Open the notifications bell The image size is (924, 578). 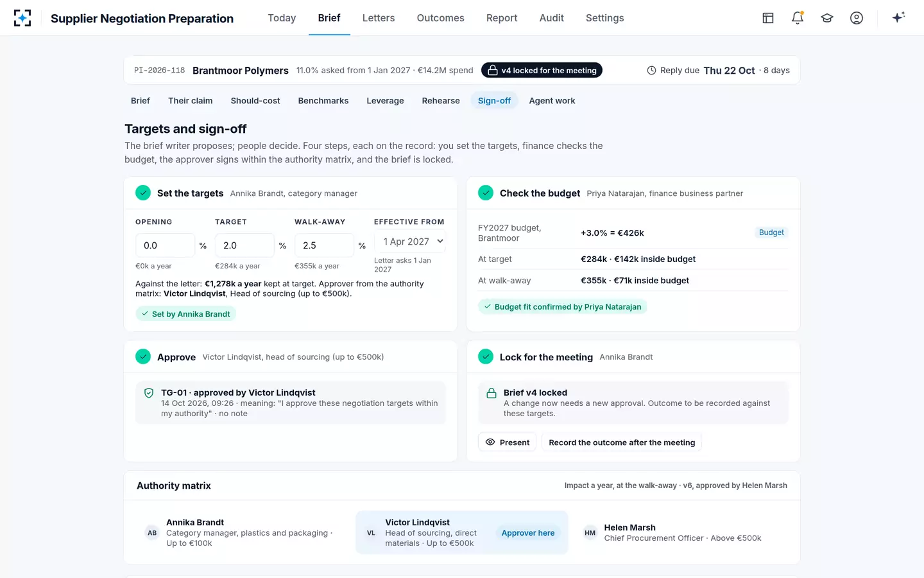coord(798,18)
